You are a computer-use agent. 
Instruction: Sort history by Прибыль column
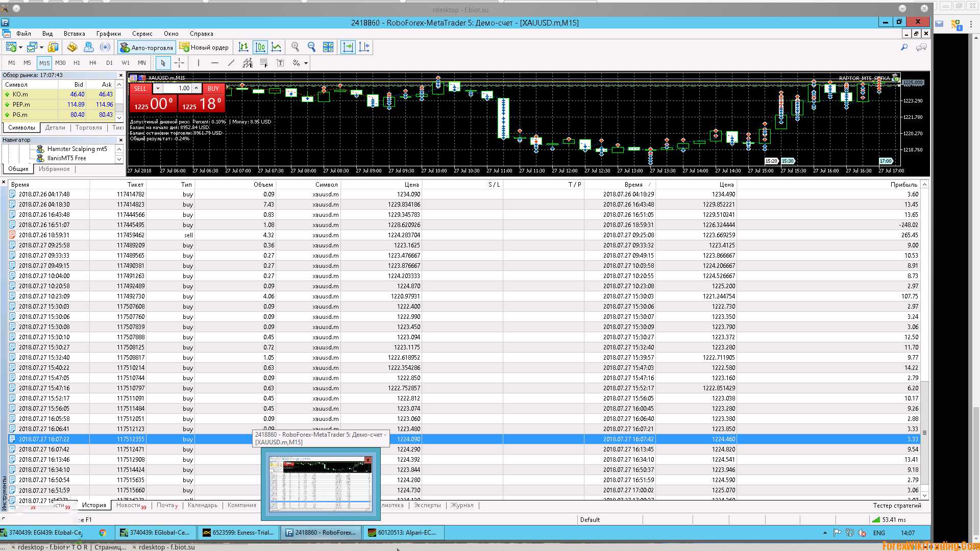[903, 185]
